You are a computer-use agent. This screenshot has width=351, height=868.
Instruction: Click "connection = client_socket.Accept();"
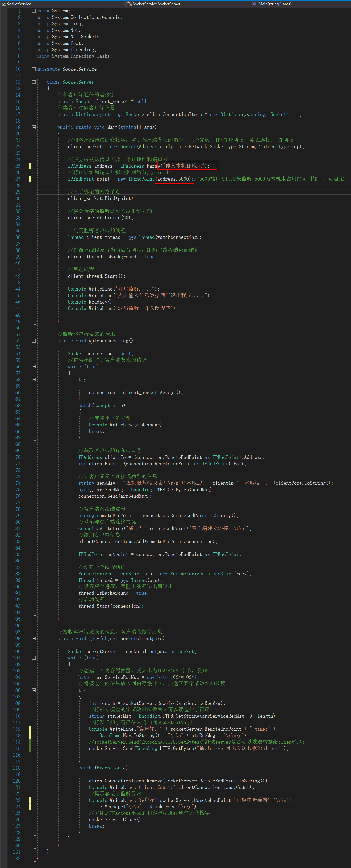pos(136,393)
